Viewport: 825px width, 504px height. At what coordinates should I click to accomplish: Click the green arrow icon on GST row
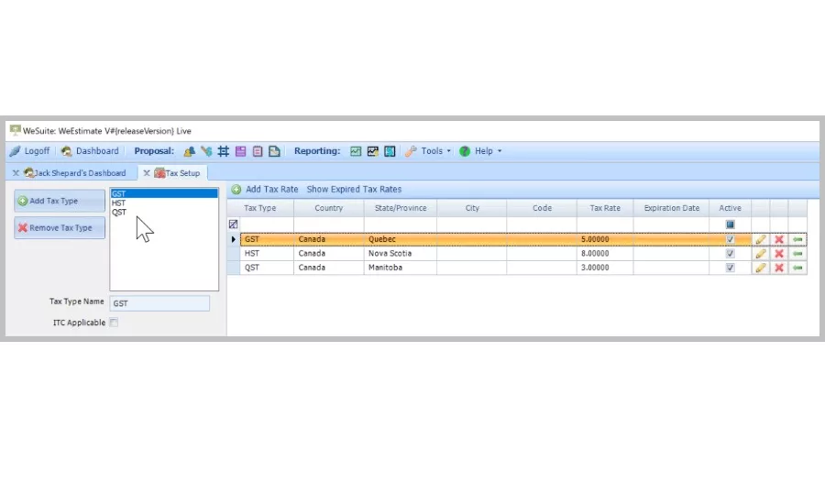coord(797,239)
